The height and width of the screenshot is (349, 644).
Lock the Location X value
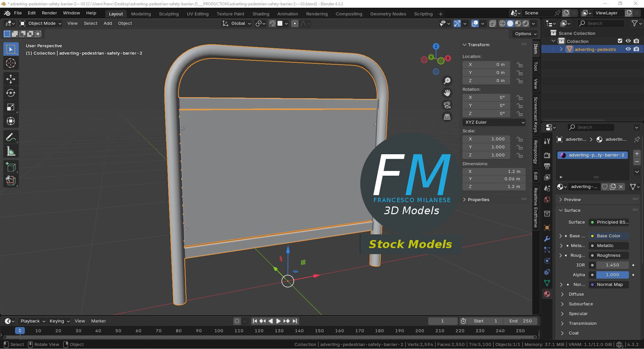520,65
